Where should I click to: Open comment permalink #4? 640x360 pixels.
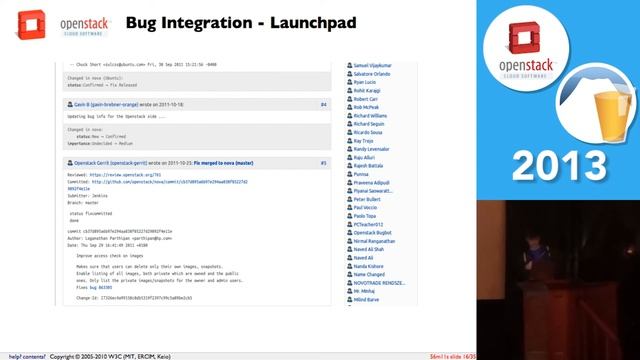coord(323,105)
